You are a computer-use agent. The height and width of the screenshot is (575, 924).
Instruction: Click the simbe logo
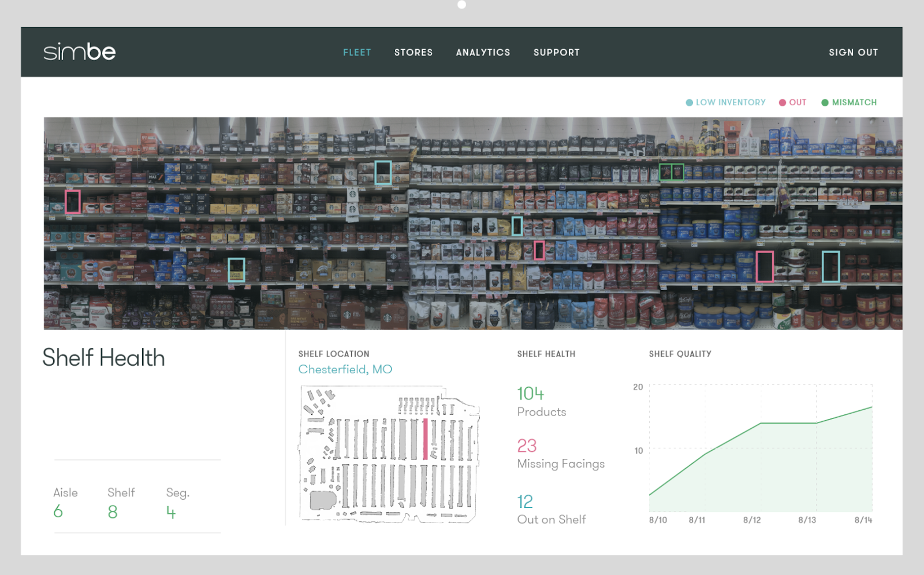point(80,52)
